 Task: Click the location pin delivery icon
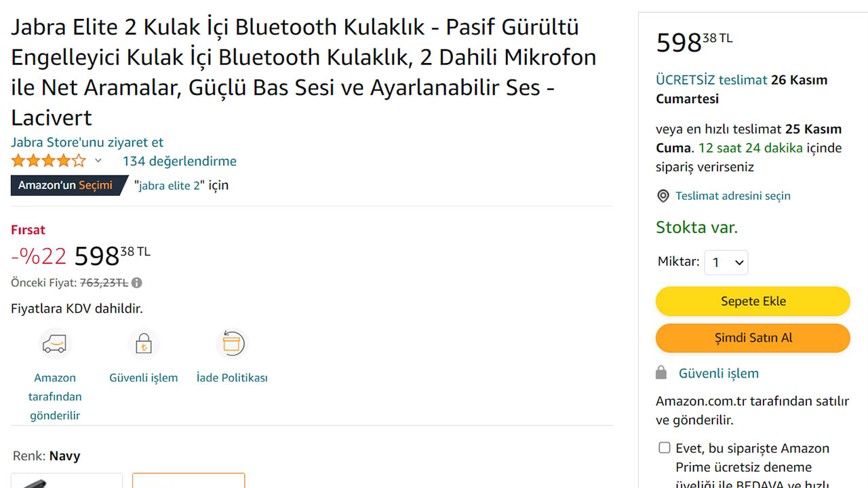(663, 196)
